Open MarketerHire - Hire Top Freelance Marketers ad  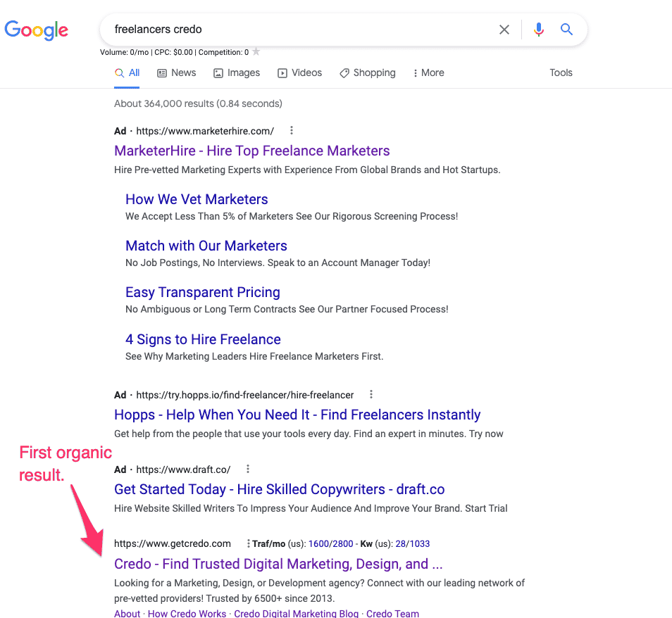(x=252, y=151)
